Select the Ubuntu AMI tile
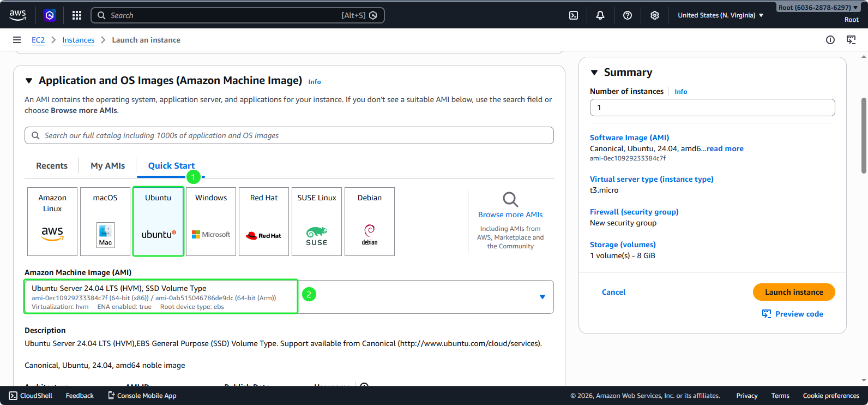The height and width of the screenshot is (405, 868). (x=158, y=222)
